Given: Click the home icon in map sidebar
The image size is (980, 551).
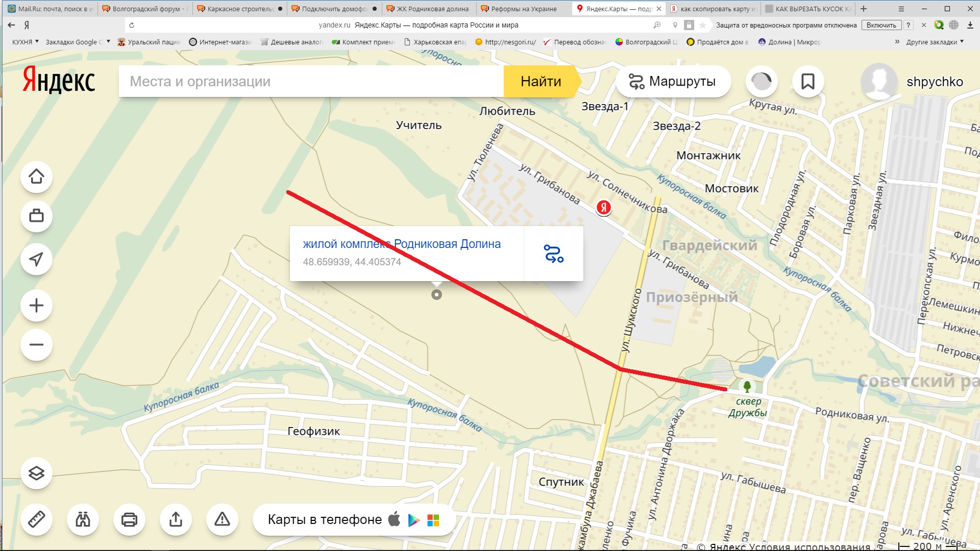Looking at the screenshot, I should [36, 177].
